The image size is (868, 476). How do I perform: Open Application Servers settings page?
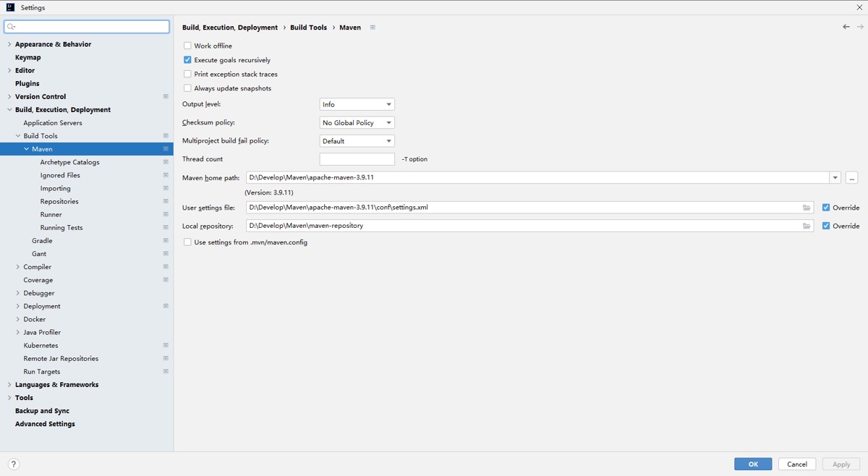53,123
